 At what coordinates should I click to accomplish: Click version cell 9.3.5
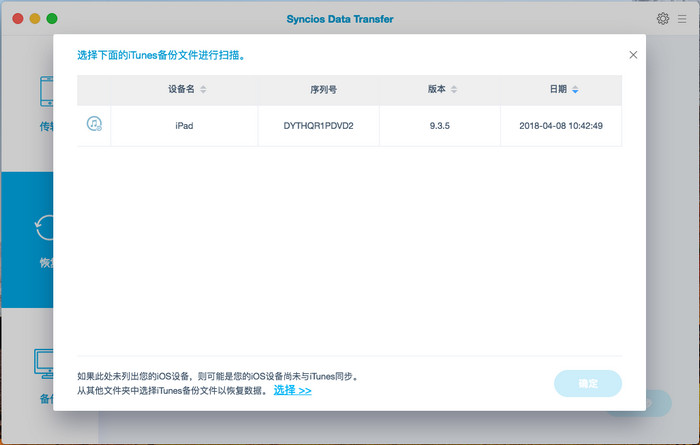[x=440, y=126]
